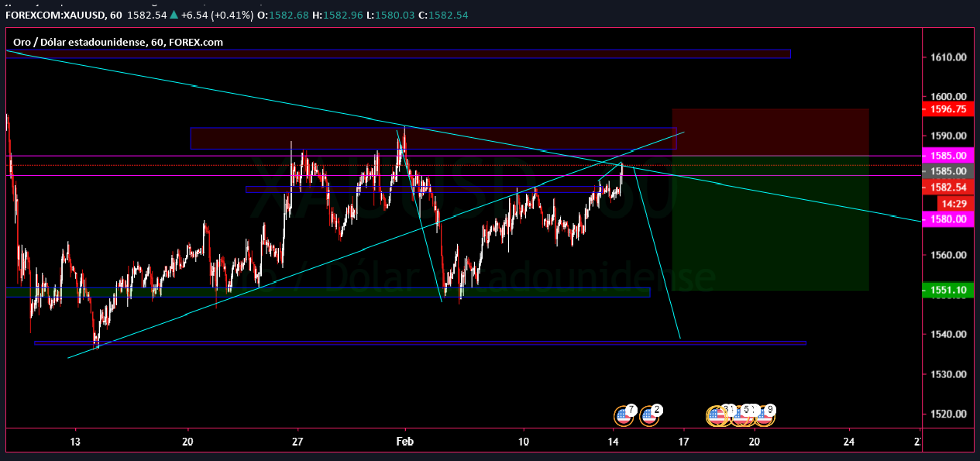Select the blue resistance rectangle near 1610

point(465,53)
